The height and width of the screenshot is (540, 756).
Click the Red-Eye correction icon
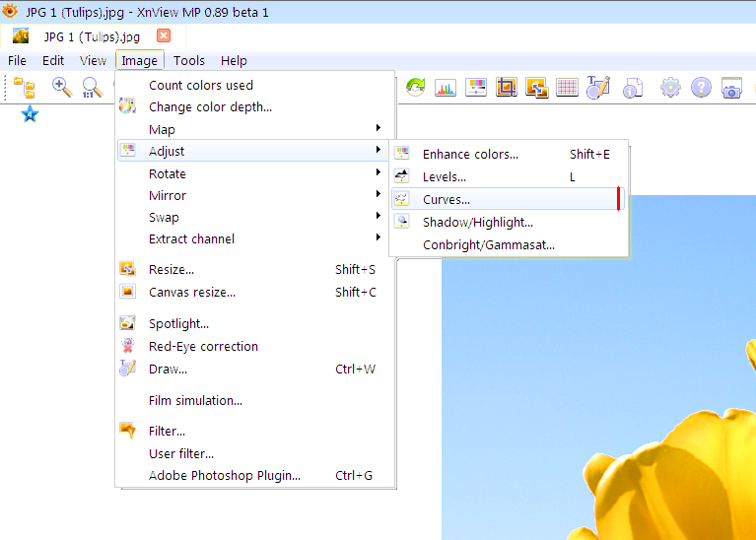coord(128,346)
